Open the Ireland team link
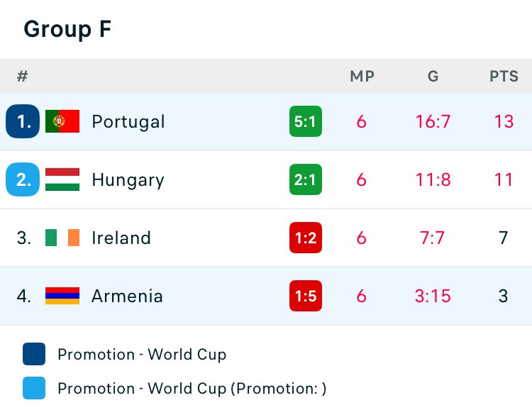532x410 pixels. 121,238
